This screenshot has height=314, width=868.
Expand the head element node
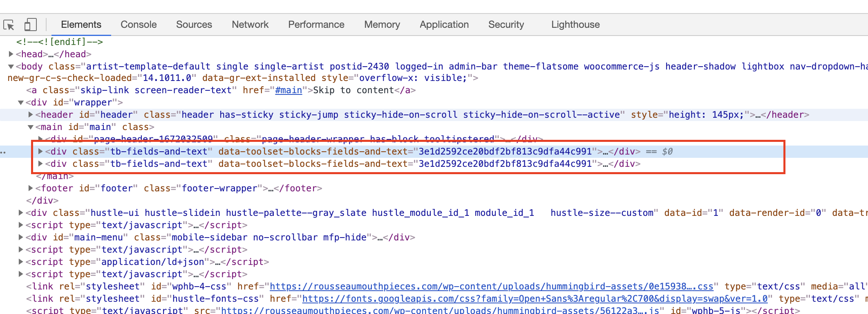pyautogui.click(x=11, y=54)
